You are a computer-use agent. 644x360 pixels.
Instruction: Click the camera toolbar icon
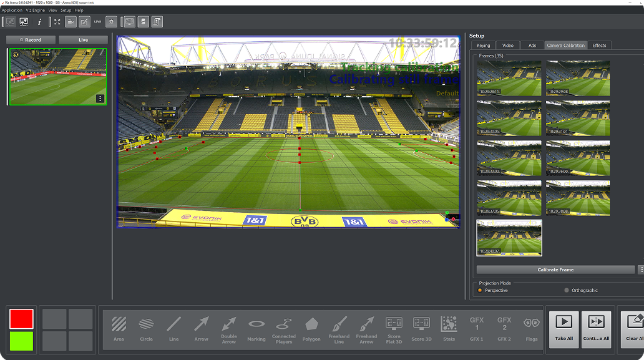pos(71,22)
